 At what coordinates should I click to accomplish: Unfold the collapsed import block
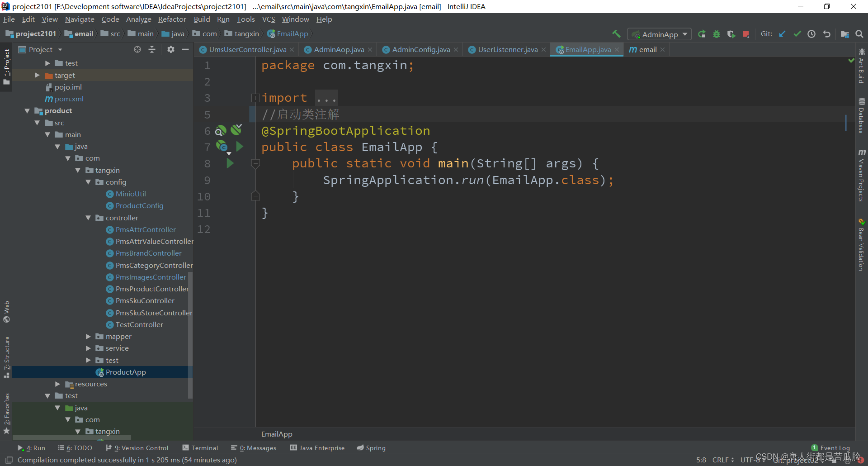click(x=255, y=98)
